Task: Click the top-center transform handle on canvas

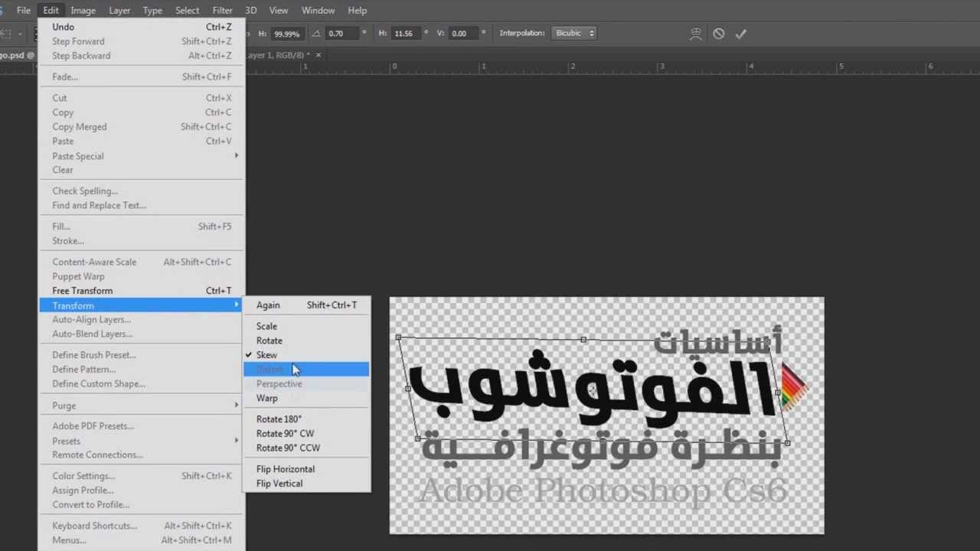Action: [583, 339]
